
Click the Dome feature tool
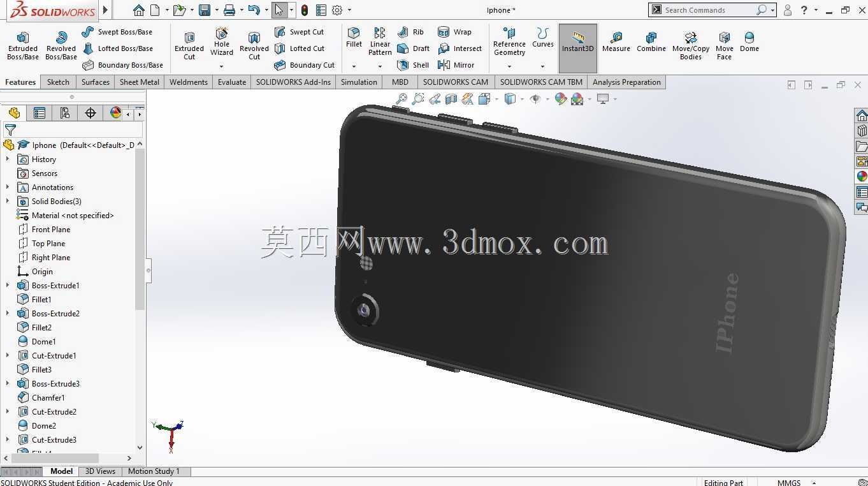[x=749, y=42]
